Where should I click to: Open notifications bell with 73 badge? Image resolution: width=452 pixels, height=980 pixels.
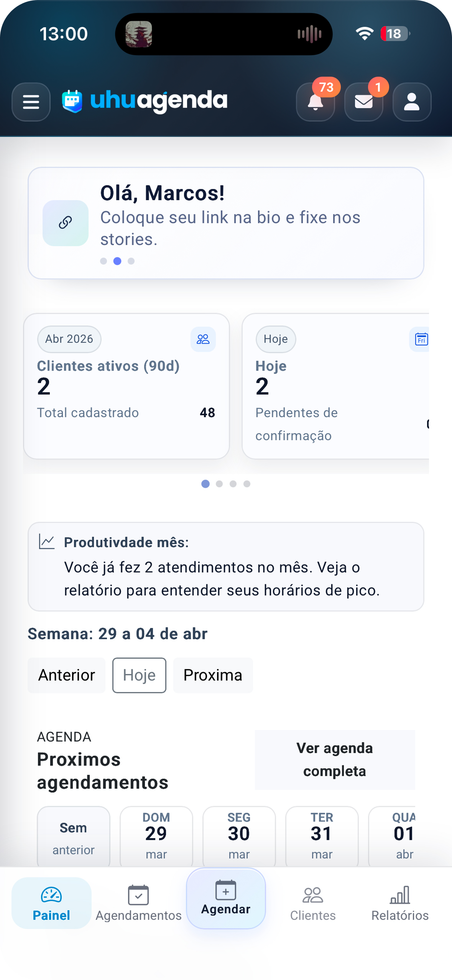[x=315, y=102]
